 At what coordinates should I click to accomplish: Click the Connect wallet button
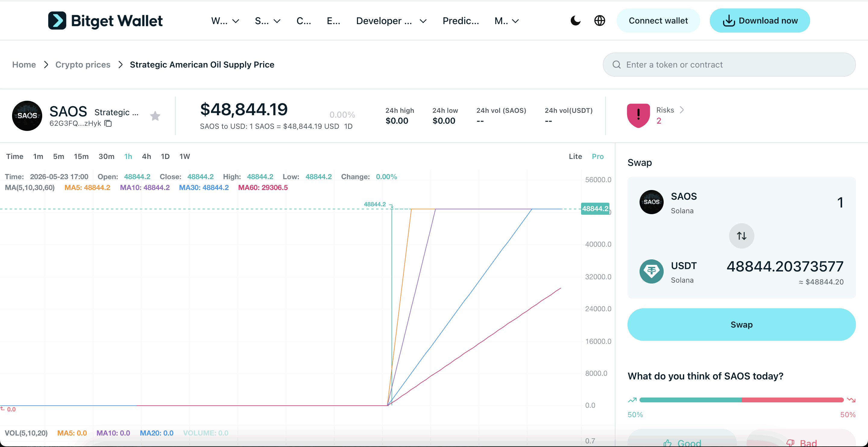(658, 21)
